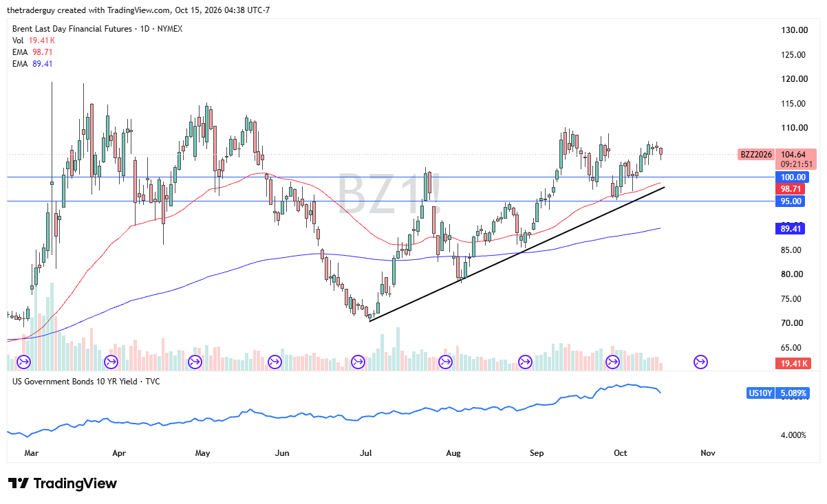The height and width of the screenshot is (504, 827).
Task: Click the US10Y yield label
Action: tap(760, 393)
